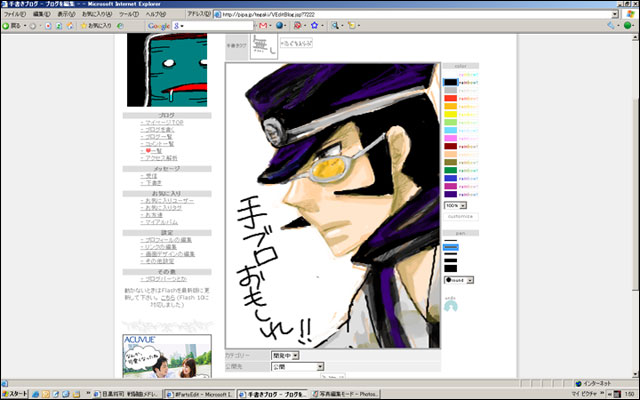Screen dimensions: 640x400
Task: Open the Back button history dropdown arrow
Action: 25,26
